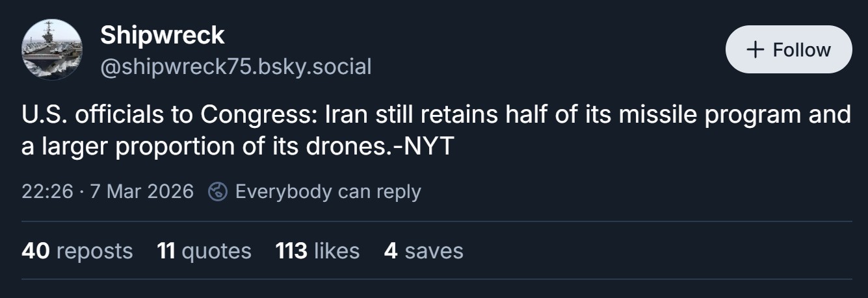The height and width of the screenshot is (298, 868).
Task: Open the @shipwreck75.bsky.social handle
Action: pyautogui.click(x=235, y=66)
